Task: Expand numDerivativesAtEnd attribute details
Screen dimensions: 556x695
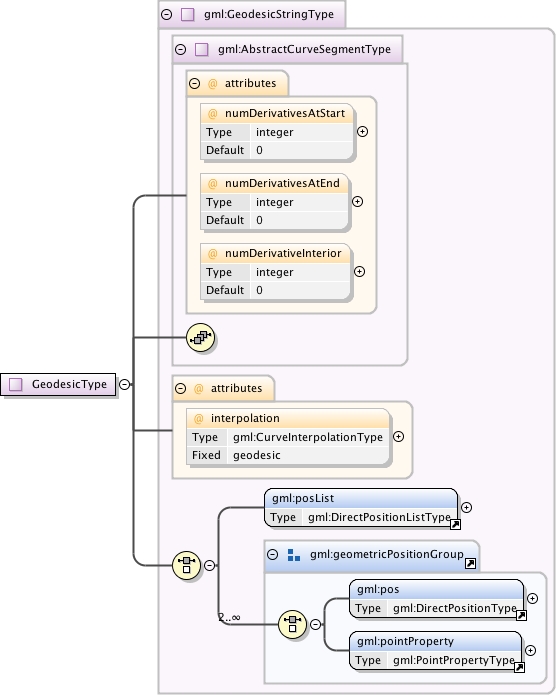Action: point(357,202)
